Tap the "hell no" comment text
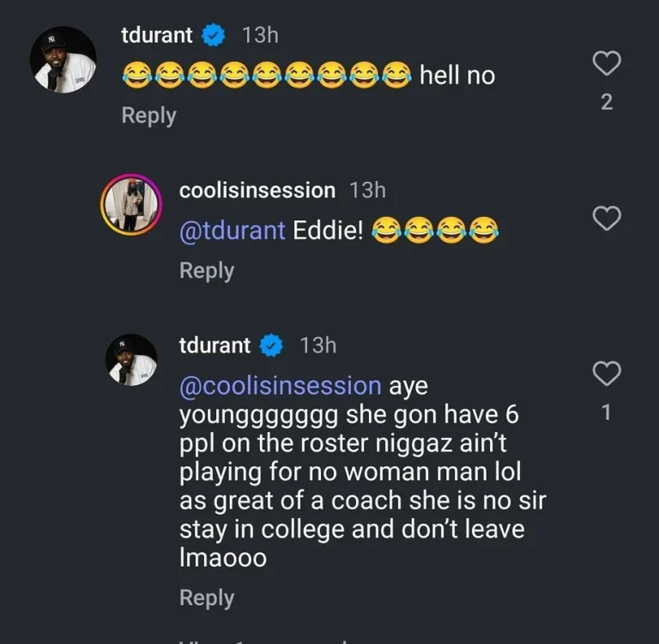The height and width of the screenshot is (644, 659). point(456,75)
